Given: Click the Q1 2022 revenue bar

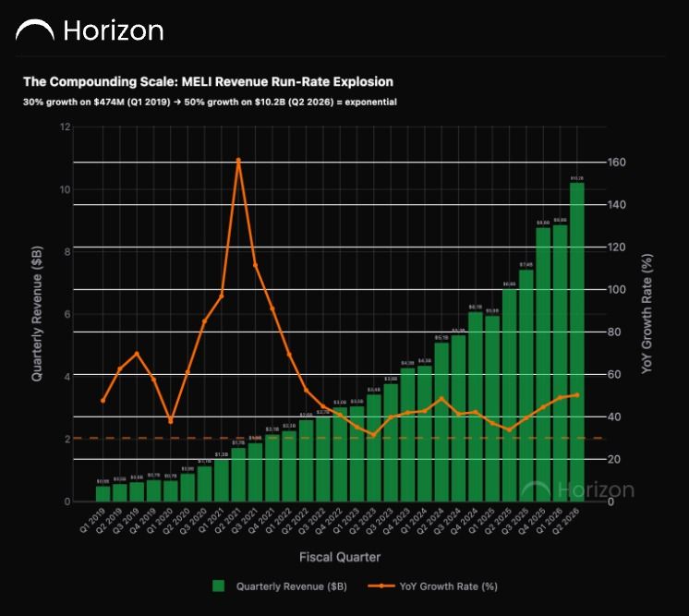Looking at the screenshot, I should [x=289, y=466].
